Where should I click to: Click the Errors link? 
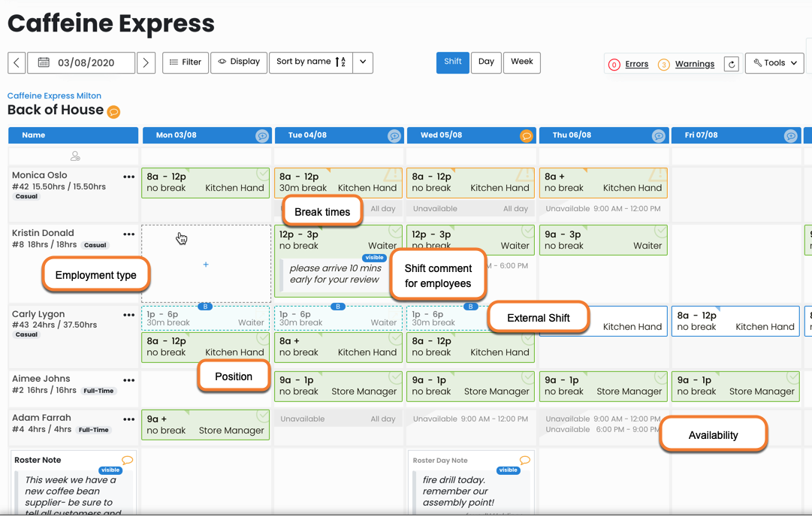pos(636,64)
